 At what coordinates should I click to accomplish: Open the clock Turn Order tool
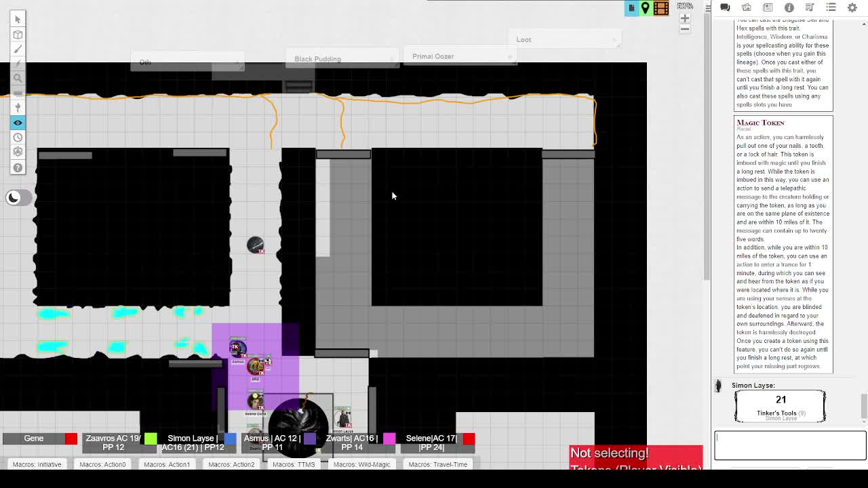coord(18,138)
